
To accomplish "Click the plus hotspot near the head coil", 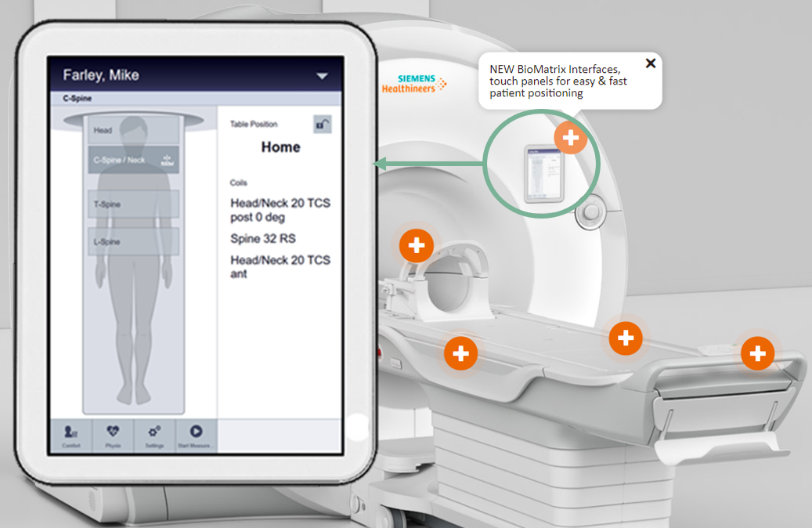I will (x=417, y=246).
